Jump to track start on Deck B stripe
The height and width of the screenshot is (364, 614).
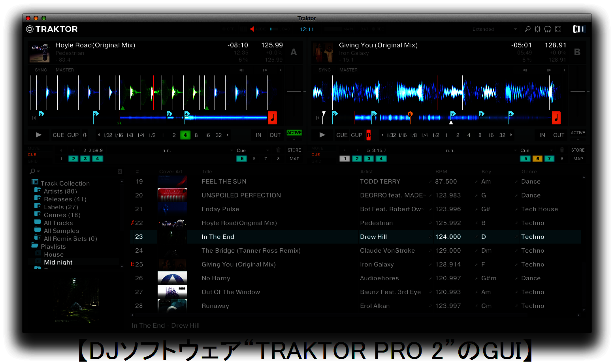click(x=318, y=118)
